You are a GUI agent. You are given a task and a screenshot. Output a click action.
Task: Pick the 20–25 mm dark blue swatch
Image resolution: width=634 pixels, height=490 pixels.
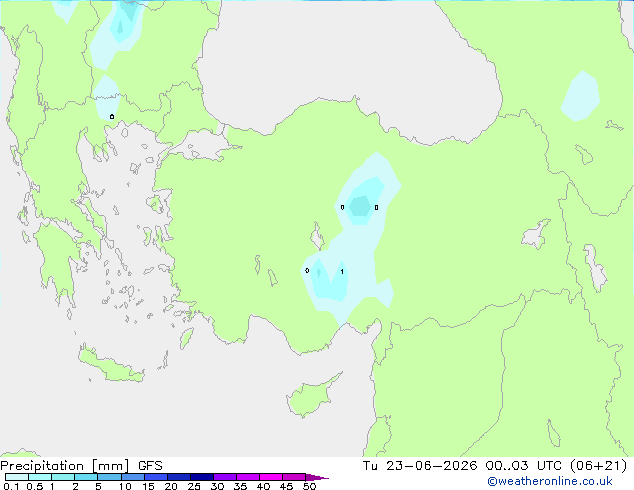coord(179,477)
